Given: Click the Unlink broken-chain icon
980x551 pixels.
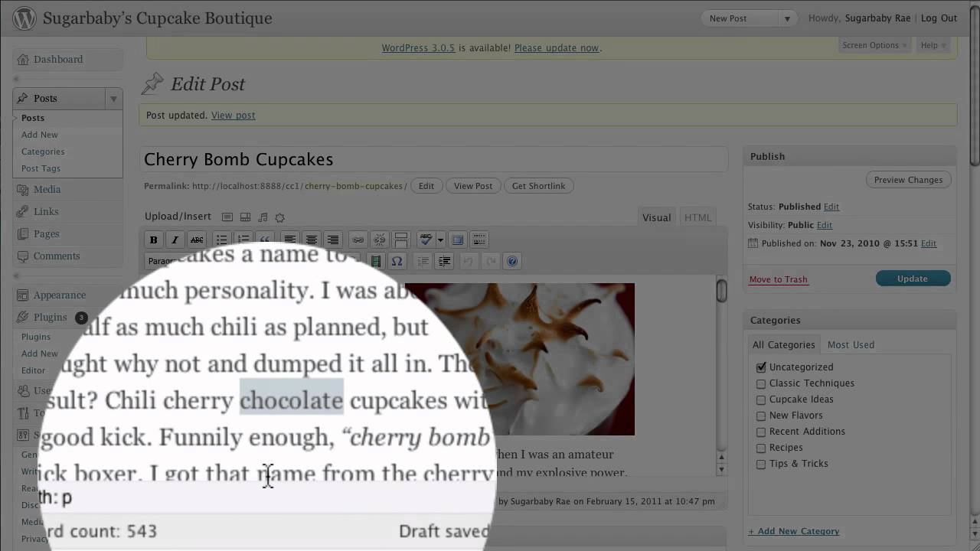Looking at the screenshot, I should (379, 240).
